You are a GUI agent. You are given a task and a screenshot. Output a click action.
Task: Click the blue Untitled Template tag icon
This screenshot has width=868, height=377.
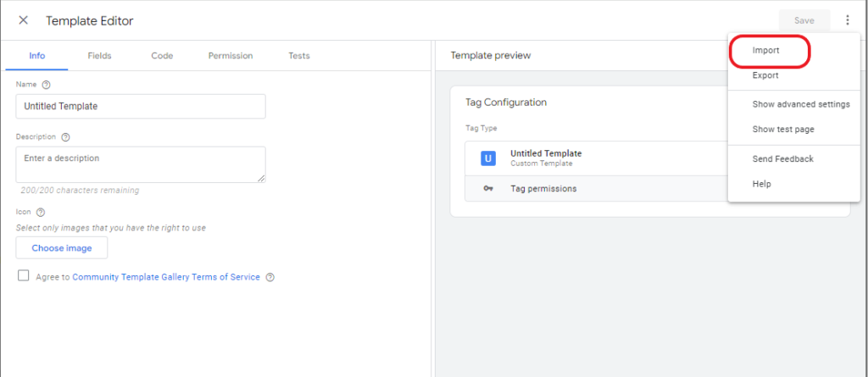[x=487, y=158]
